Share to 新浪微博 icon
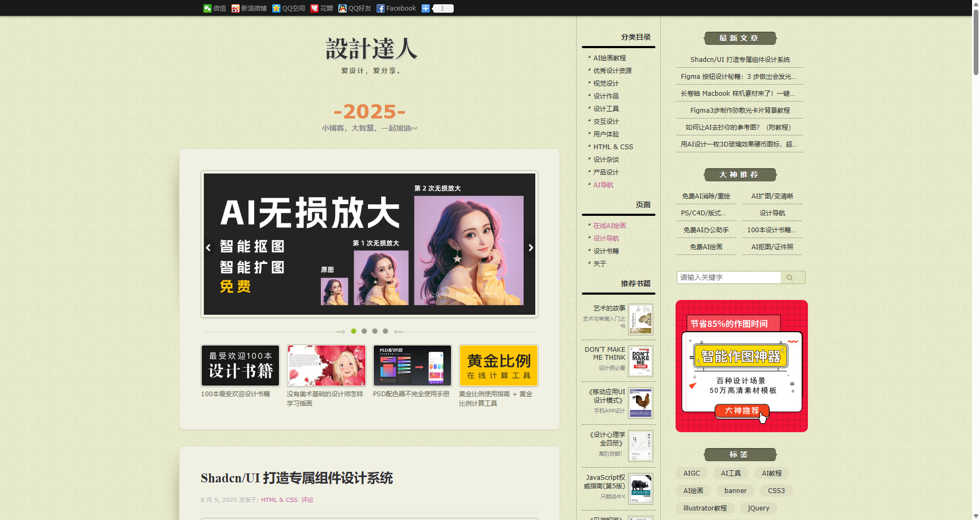Image resolution: width=980 pixels, height=520 pixels. (x=249, y=8)
